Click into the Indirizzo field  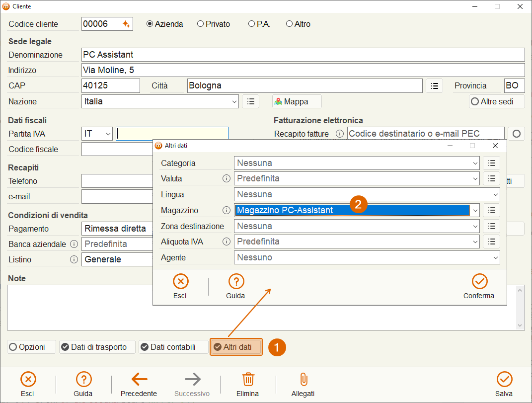(x=303, y=70)
